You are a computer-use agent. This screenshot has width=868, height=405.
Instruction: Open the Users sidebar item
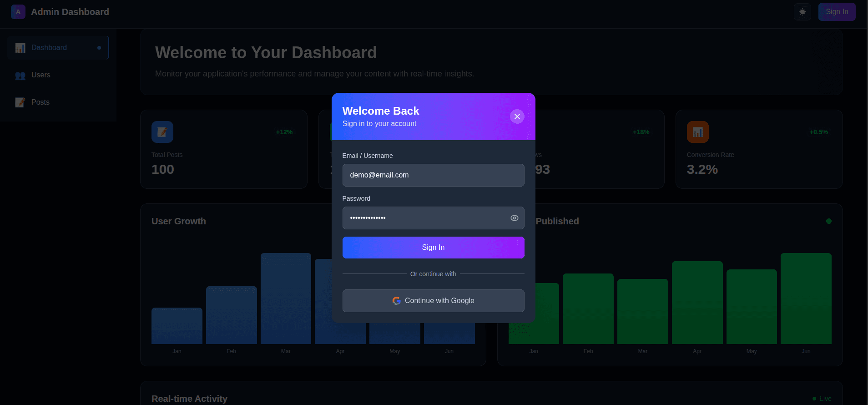(40, 75)
